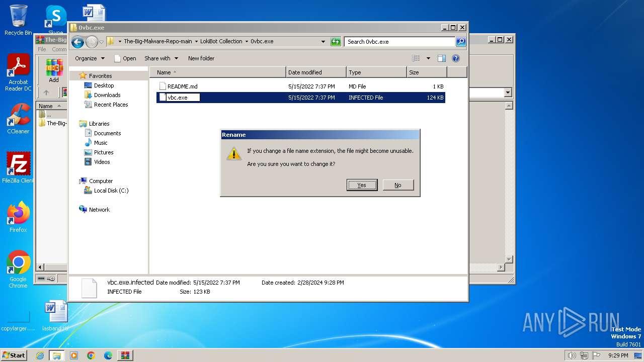This screenshot has height=362, width=644.
Task: Open the Organize menu
Action: click(x=90, y=58)
